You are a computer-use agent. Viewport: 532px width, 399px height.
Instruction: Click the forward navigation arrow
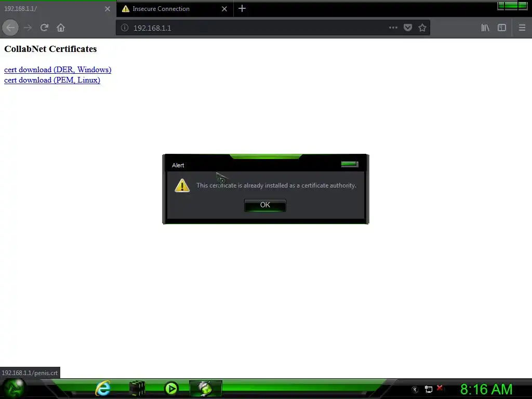point(28,28)
